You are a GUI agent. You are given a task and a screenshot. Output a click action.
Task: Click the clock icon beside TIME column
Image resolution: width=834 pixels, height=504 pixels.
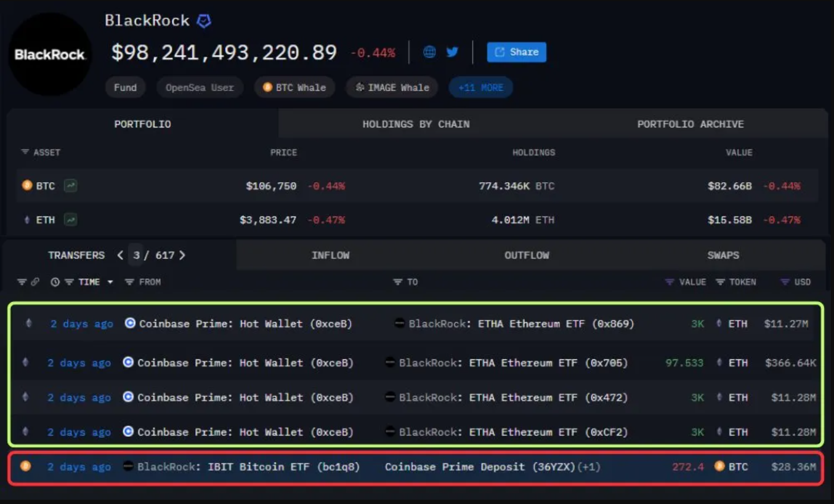tap(55, 282)
